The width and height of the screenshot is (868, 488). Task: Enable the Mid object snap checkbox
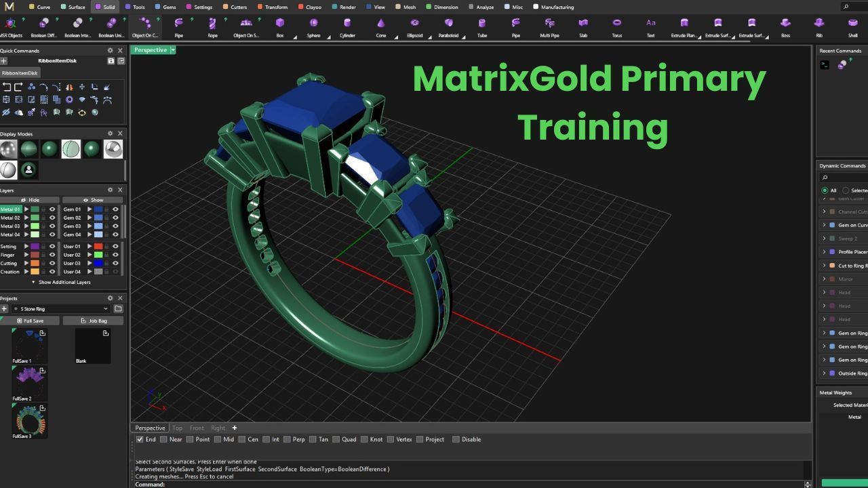tap(218, 439)
